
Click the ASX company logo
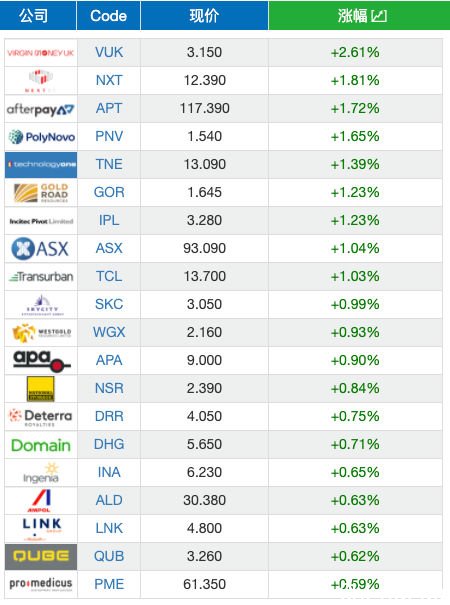pos(40,248)
